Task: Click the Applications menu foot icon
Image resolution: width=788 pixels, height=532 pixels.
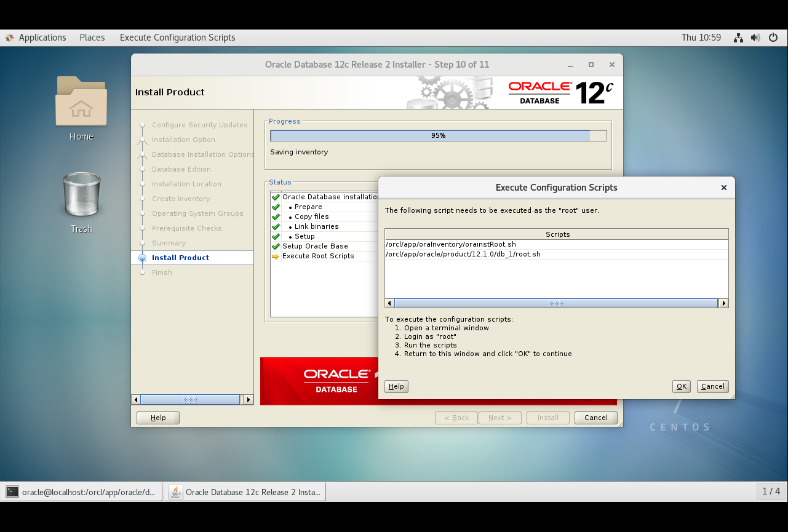Action: (9, 38)
